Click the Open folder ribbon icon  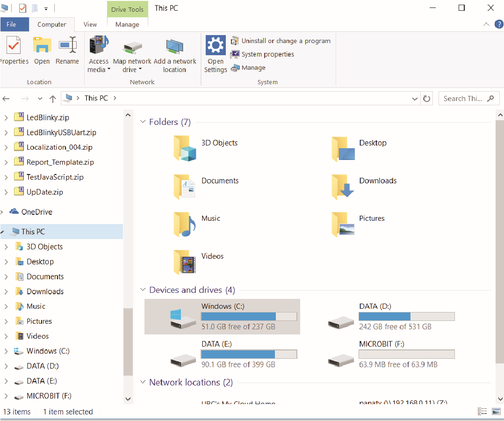[42, 45]
